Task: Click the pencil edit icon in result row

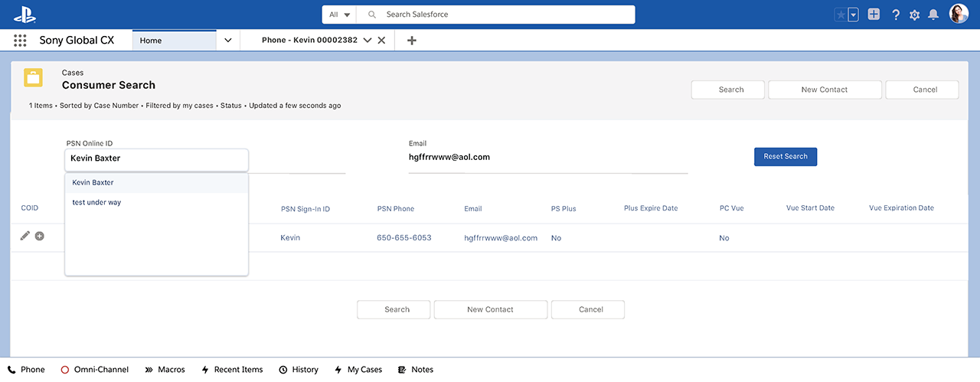Action: pyautogui.click(x=24, y=237)
